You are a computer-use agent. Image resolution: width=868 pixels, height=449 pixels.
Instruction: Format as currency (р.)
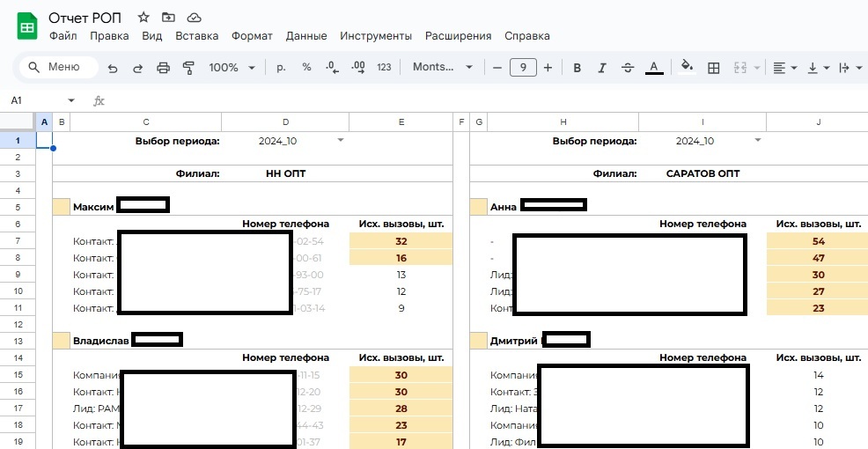(281, 68)
